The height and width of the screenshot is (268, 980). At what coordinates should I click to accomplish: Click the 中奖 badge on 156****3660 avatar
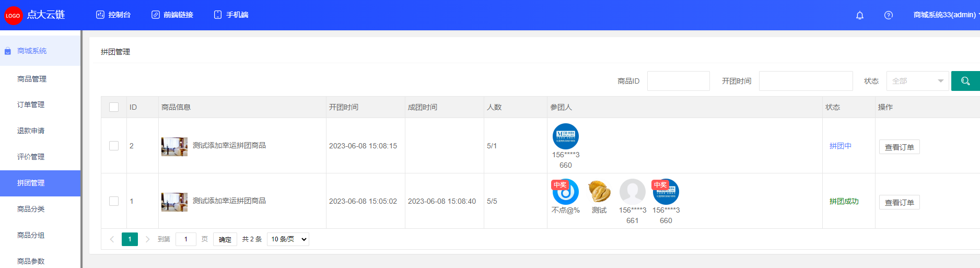click(660, 185)
